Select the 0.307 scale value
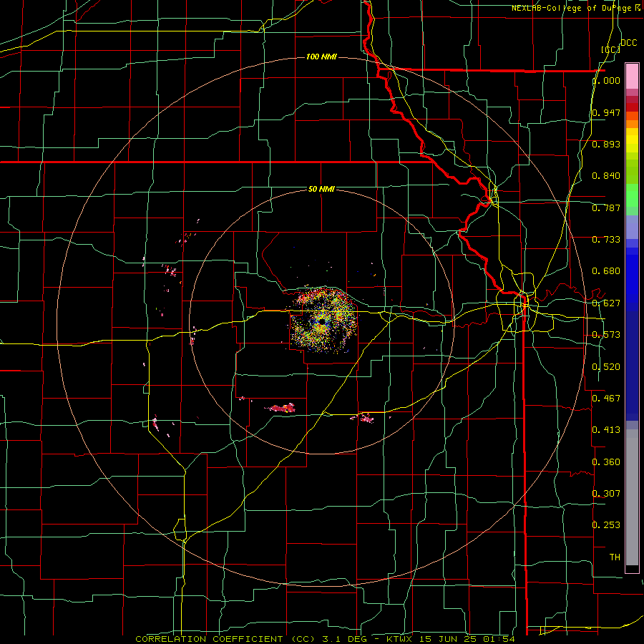Screen dimensions: 644x644 (x=606, y=493)
